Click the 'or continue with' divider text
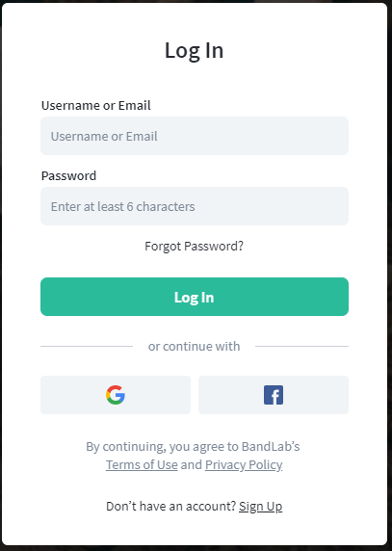392x551 pixels. pos(194,346)
